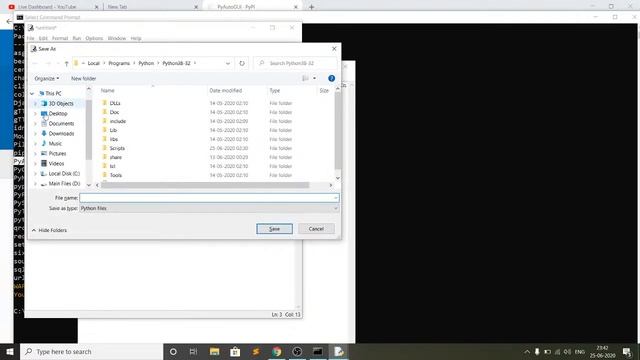Select the tcl folder
Viewport: 640px width, 360px height.
[112, 166]
